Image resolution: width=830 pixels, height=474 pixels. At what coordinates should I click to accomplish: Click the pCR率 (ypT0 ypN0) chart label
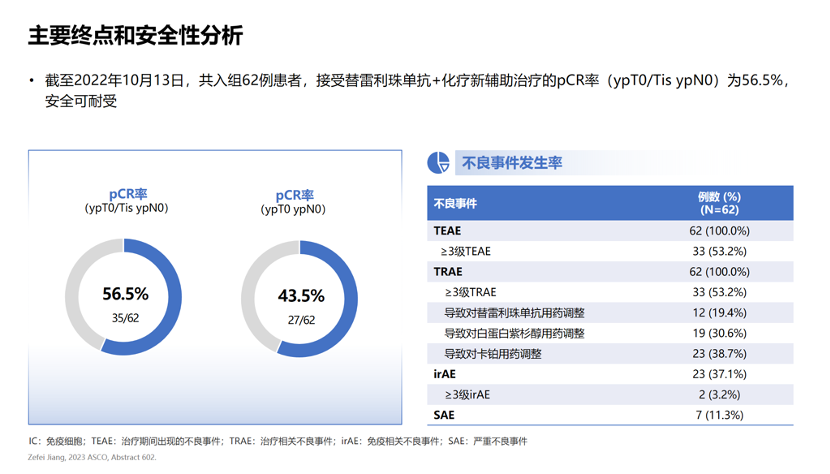[x=293, y=202]
